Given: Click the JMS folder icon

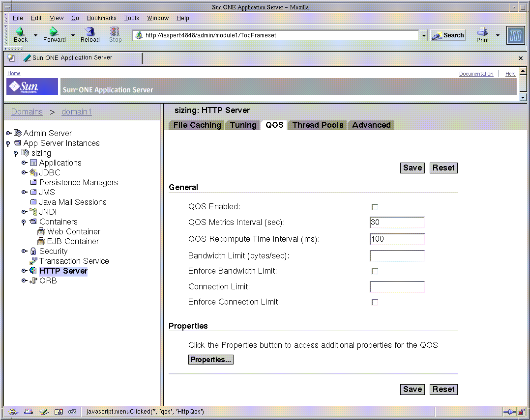Looking at the screenshot, I should point(33,192).
